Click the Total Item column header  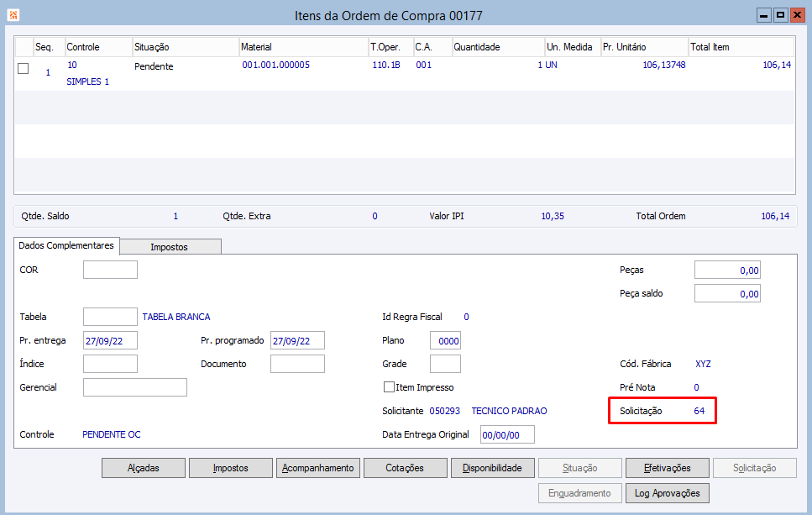click(741, 47)
